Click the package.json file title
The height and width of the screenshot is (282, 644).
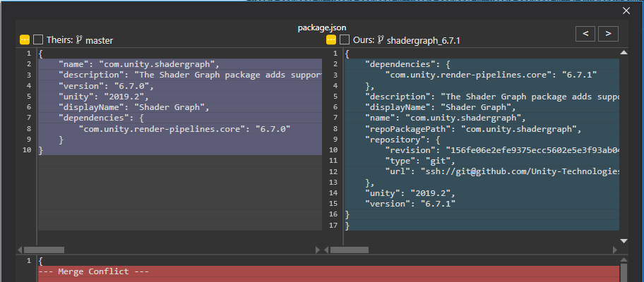(322, 28)
